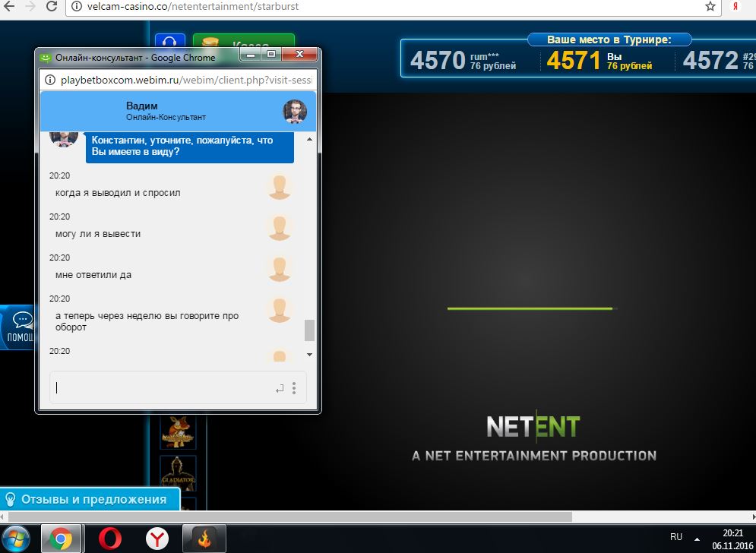Open the green cashier button with coins

[243, 41]
